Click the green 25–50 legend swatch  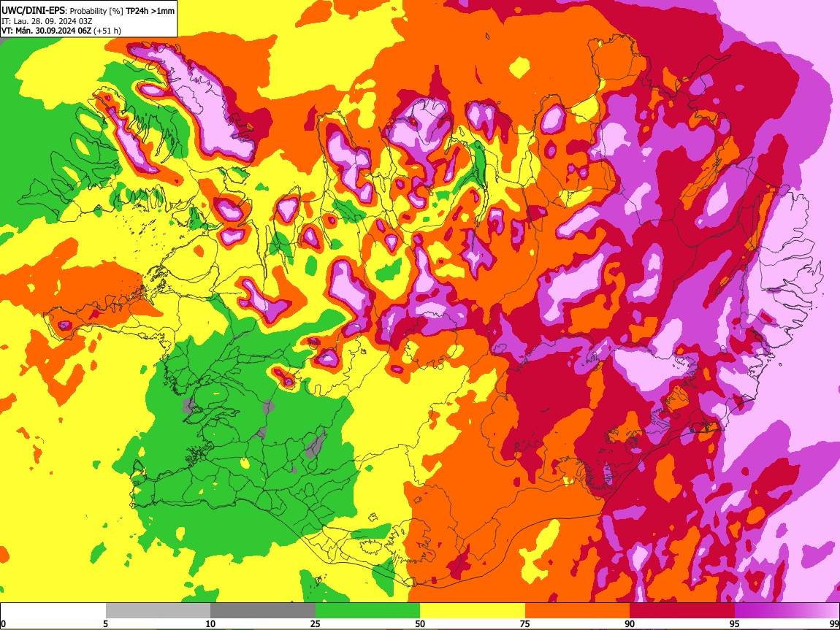point(367,610)
